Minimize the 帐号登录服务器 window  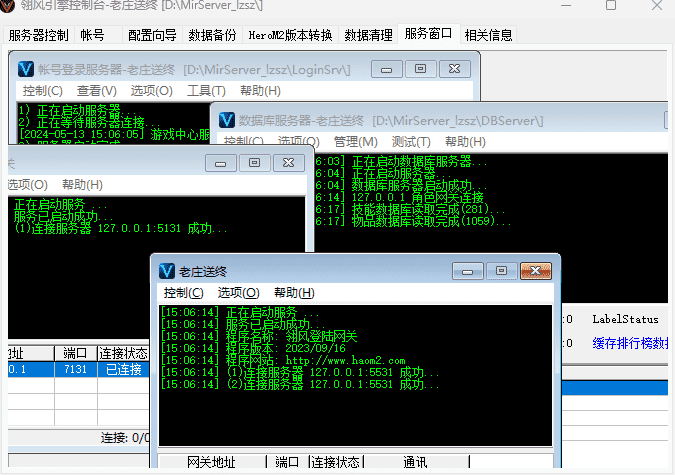click(387, 69)
